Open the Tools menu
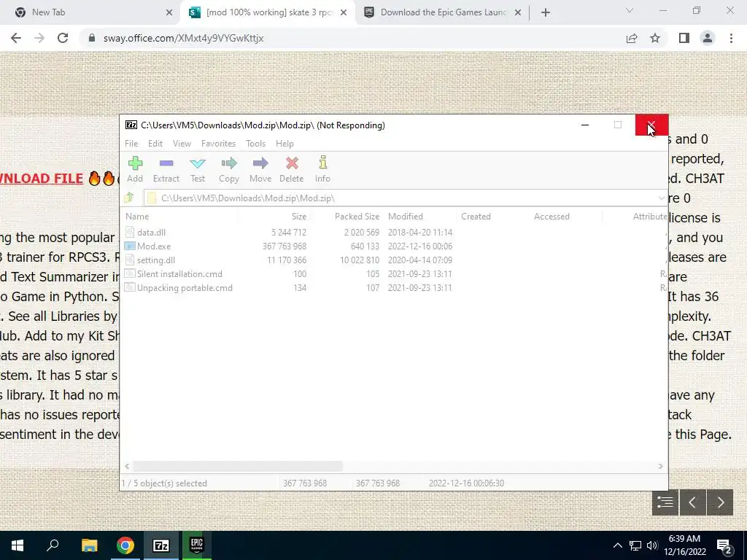Screen dimensions: 747x560 [x=255, y=144]
